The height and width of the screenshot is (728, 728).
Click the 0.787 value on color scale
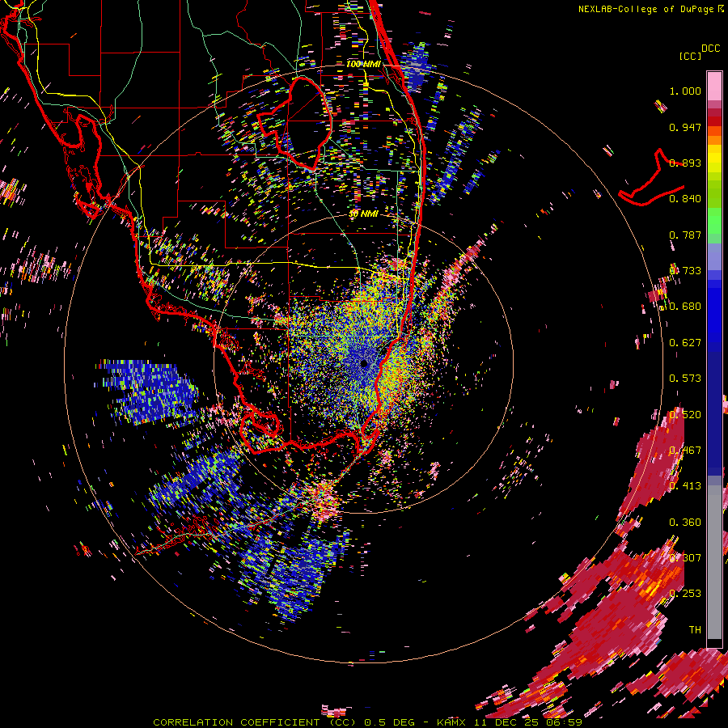tap(685, 235)
